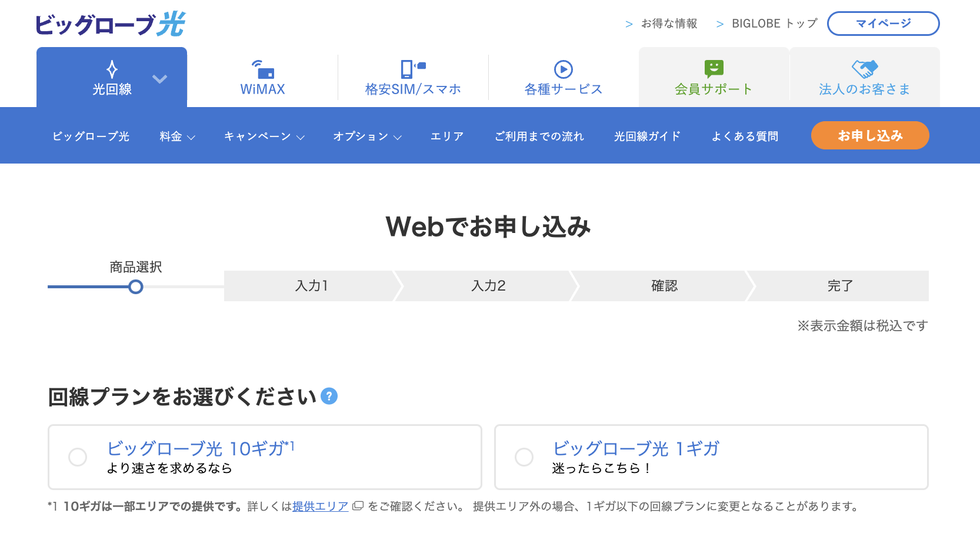Click the ビッグローブ光 10ギガ plan title
This screenshot has height=533, width=980.
(x=201, y=448)
